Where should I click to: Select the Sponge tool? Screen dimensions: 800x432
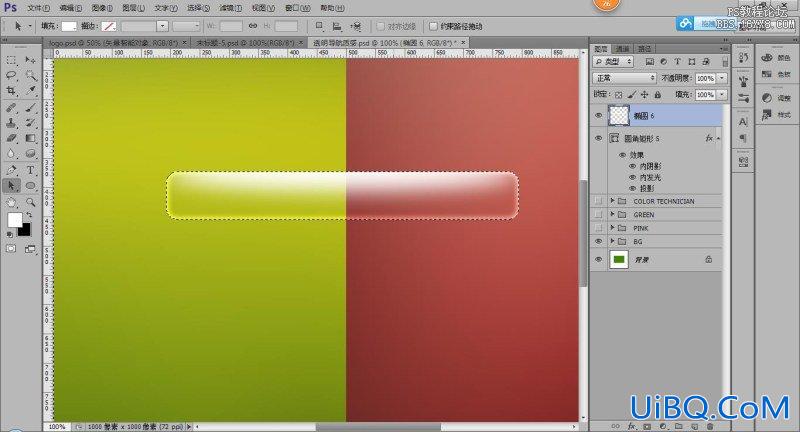click(31, 154)
